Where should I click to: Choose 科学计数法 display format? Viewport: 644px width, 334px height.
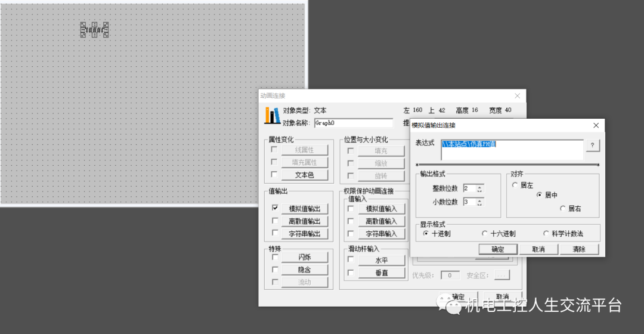546,234
